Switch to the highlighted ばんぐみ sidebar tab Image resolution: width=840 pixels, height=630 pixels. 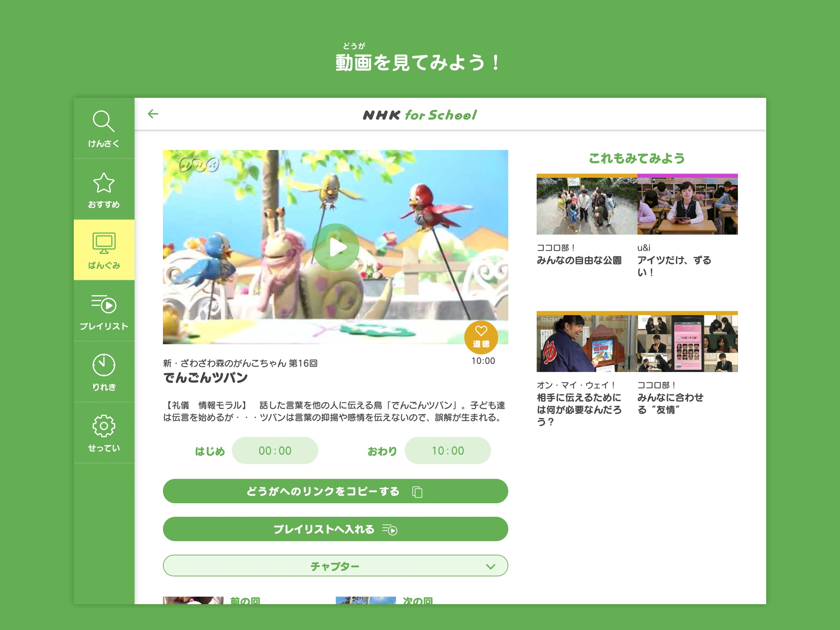(103, 247)
